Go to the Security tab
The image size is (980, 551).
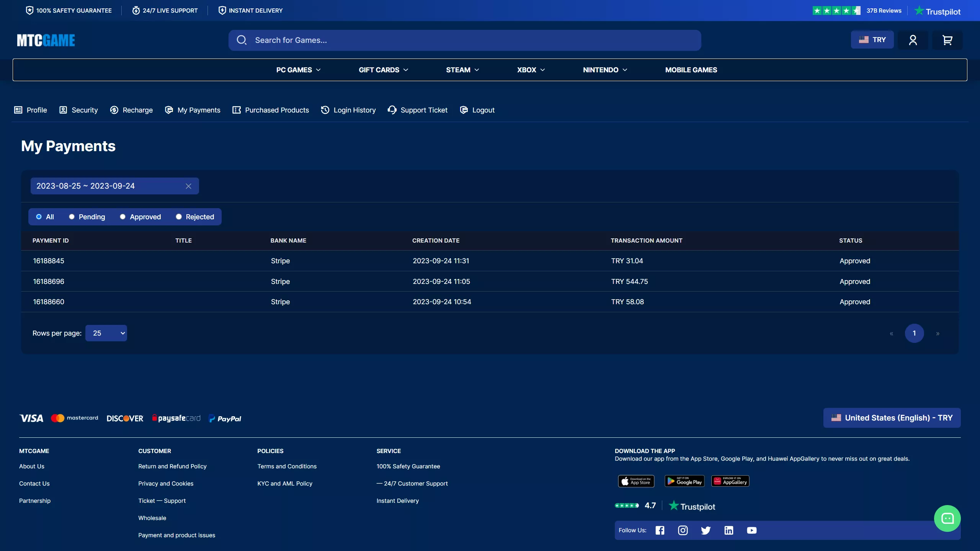pyautogui.click(x=78, y=110)
